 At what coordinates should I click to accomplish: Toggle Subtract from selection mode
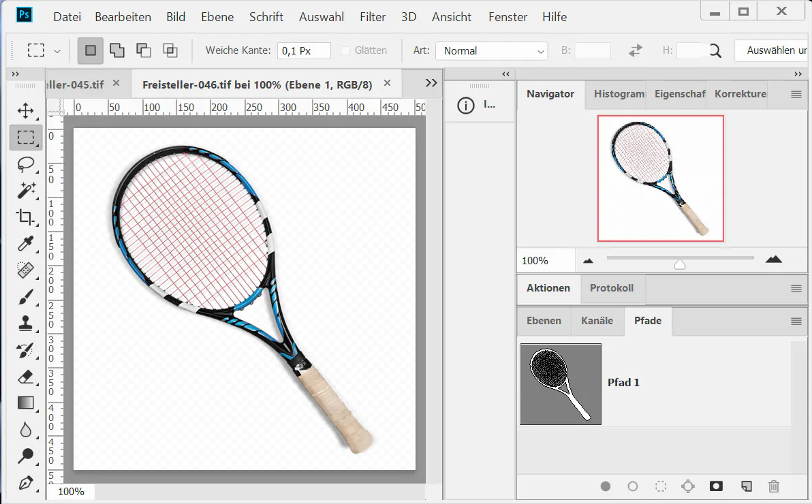click(143, 50)
